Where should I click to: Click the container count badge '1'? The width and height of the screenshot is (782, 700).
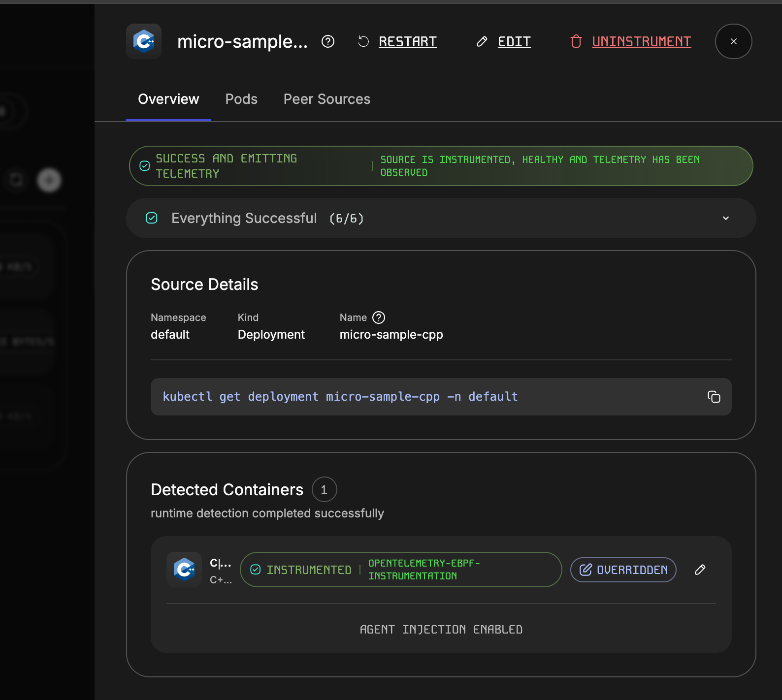(324, 490)
